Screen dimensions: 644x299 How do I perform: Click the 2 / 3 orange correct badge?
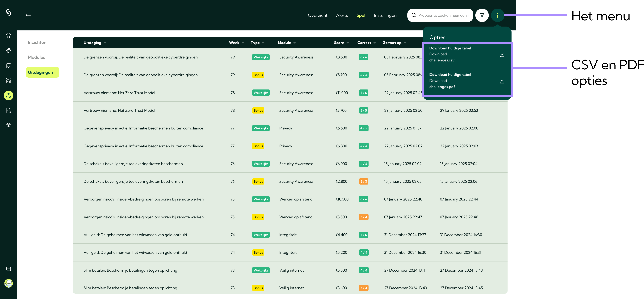[364, 181]
